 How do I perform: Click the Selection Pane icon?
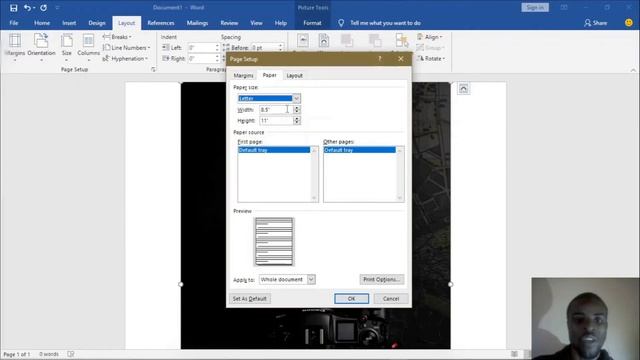402,41
